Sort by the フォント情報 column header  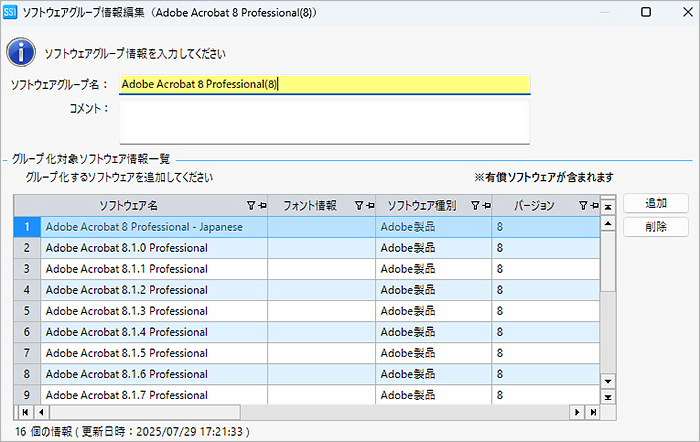tap(309, 205)
